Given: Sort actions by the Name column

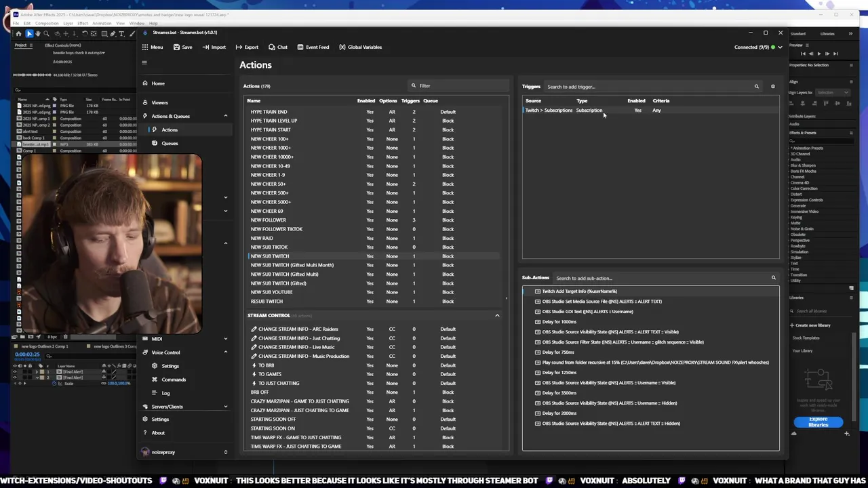Looking at the screenshot, I should coord(254,101).
